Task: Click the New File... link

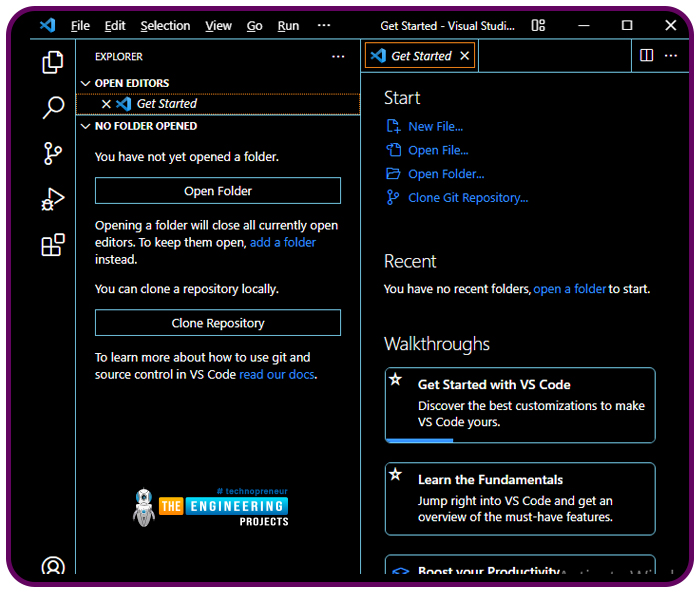Action: pos(435,126)
